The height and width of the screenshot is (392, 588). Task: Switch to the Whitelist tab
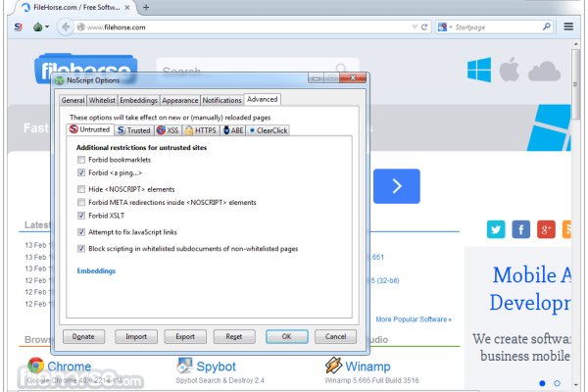102,100
